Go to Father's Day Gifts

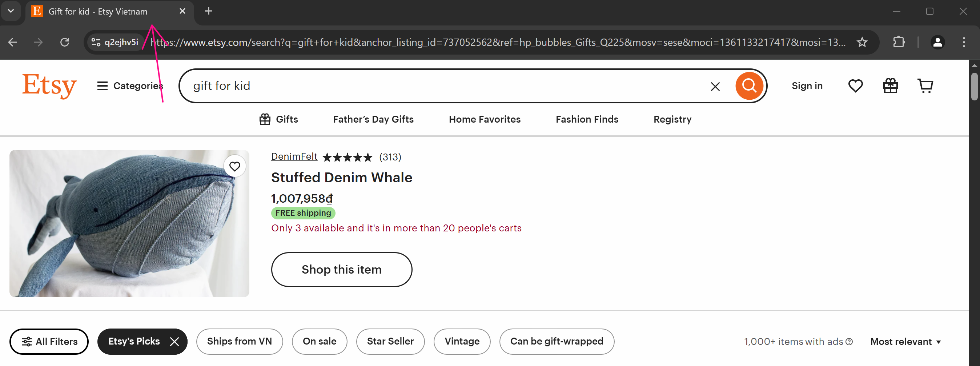click(373, 119)
